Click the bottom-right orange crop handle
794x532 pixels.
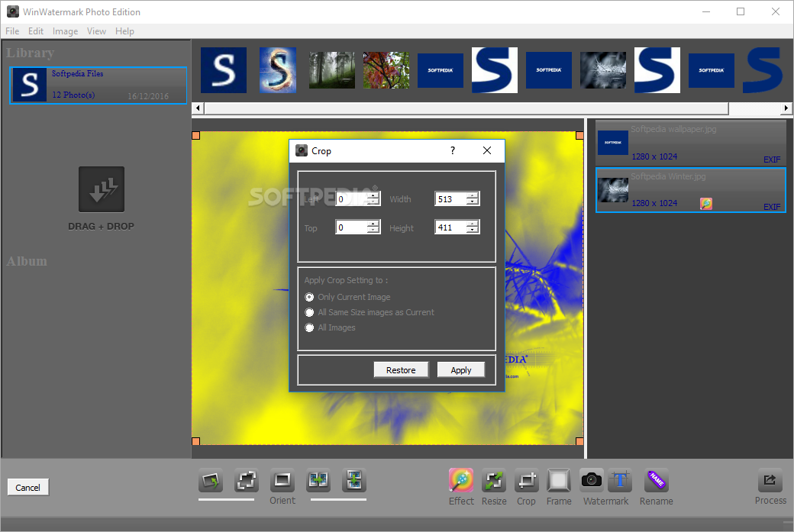click(579, 441)
